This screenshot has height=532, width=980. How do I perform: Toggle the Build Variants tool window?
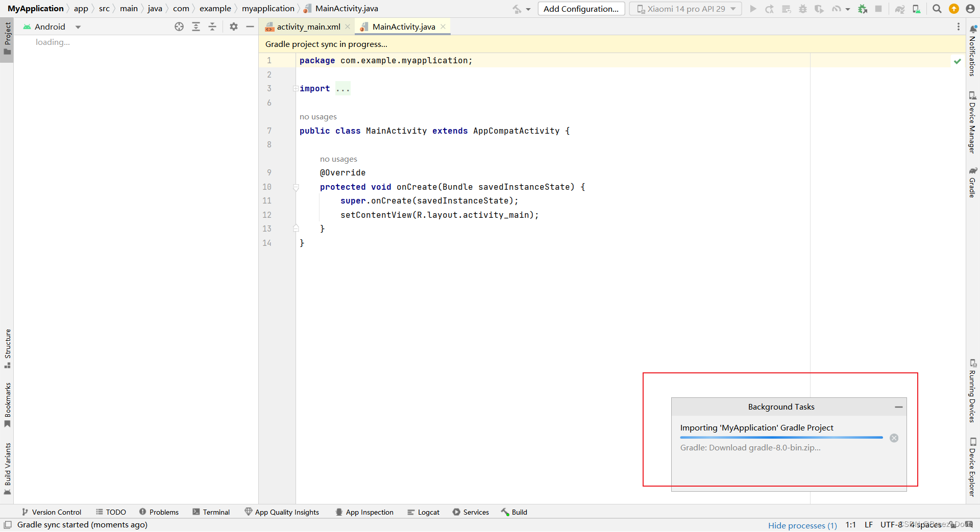click(x=7, y=469)
